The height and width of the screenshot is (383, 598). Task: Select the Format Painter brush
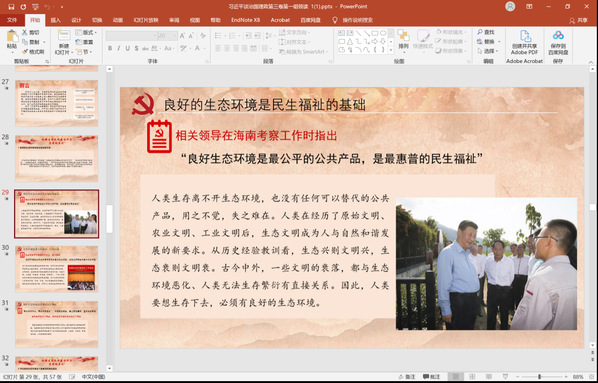click(x=25, y=51)
